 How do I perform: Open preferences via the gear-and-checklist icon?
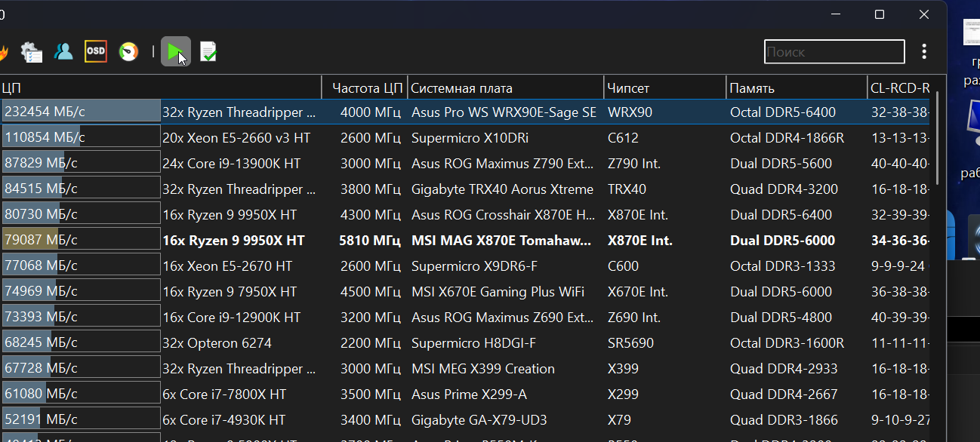pos(31,51)
